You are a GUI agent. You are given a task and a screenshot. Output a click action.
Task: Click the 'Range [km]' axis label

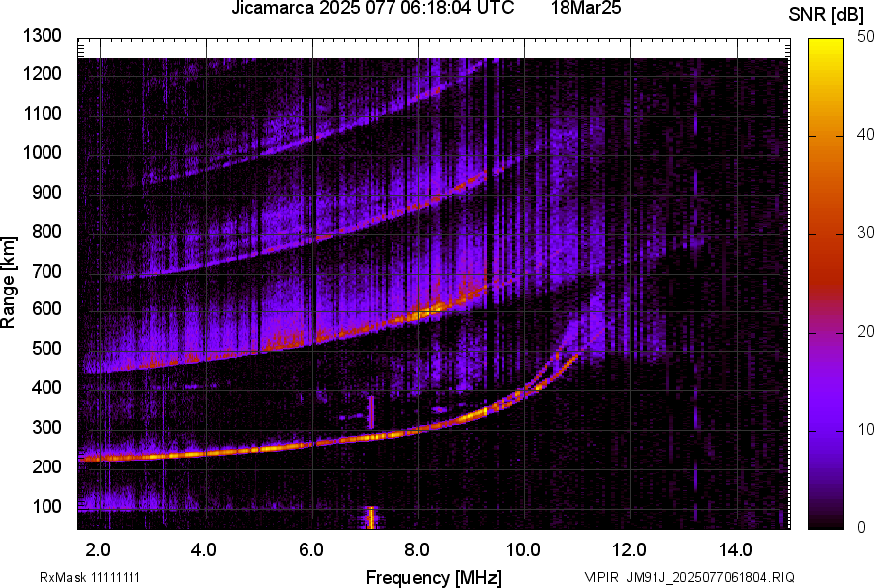8,283
